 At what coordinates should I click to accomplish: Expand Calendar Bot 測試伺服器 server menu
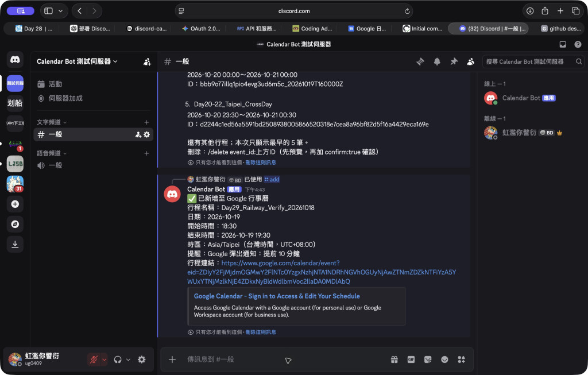77,61
